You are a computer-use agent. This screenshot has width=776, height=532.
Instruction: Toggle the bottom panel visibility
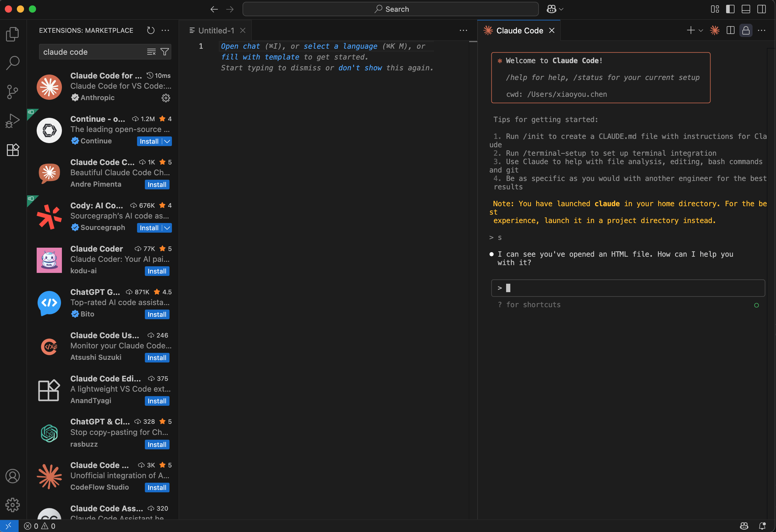[746, 9]
